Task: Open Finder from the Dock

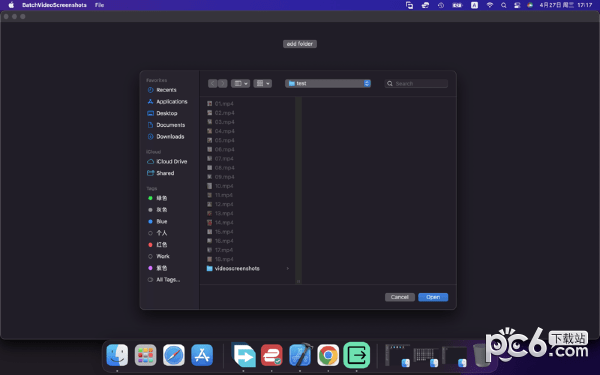Action: [117, 355]
